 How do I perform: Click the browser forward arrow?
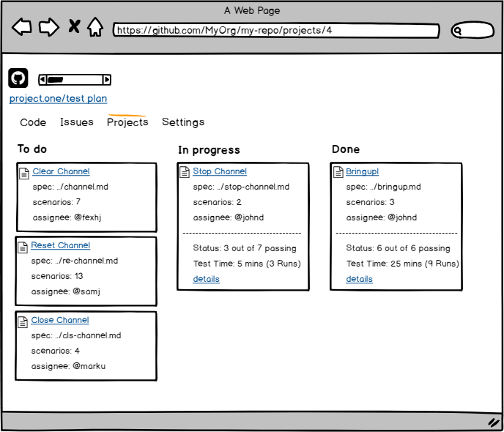pyautogui.click(x=49, y=27)
